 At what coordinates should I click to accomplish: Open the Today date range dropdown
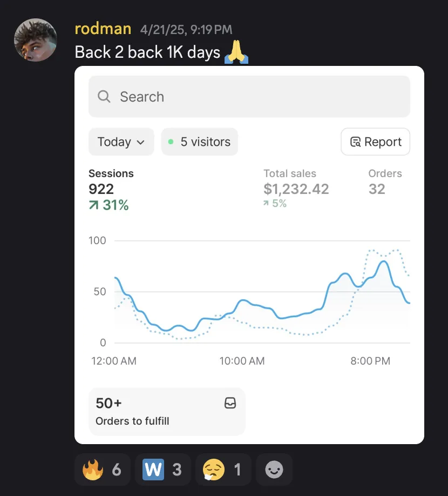tap(121, 142)
